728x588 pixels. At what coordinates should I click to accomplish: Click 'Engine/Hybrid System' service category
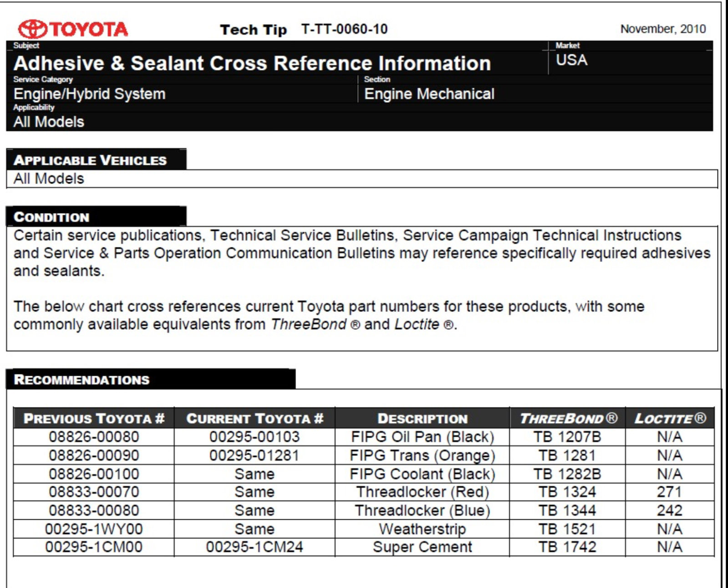[90, 94]
